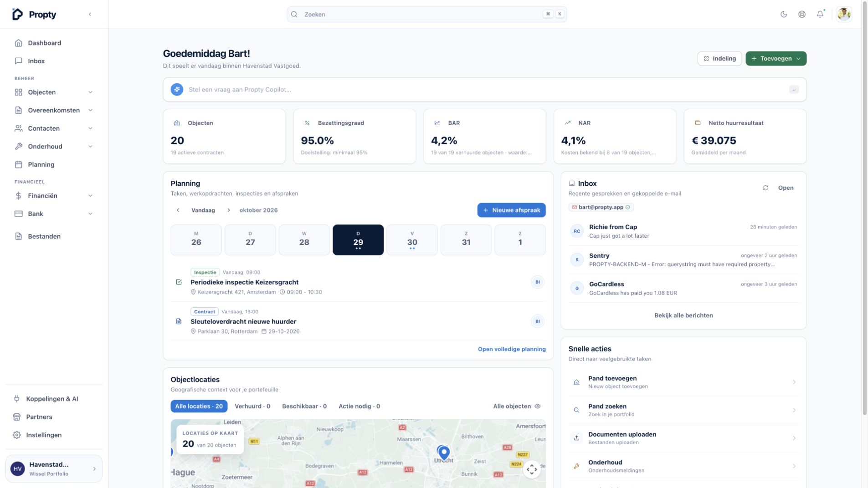Toggle dark mode moon icon
Viewport: 868px width, 488px height.
[784, 14]
